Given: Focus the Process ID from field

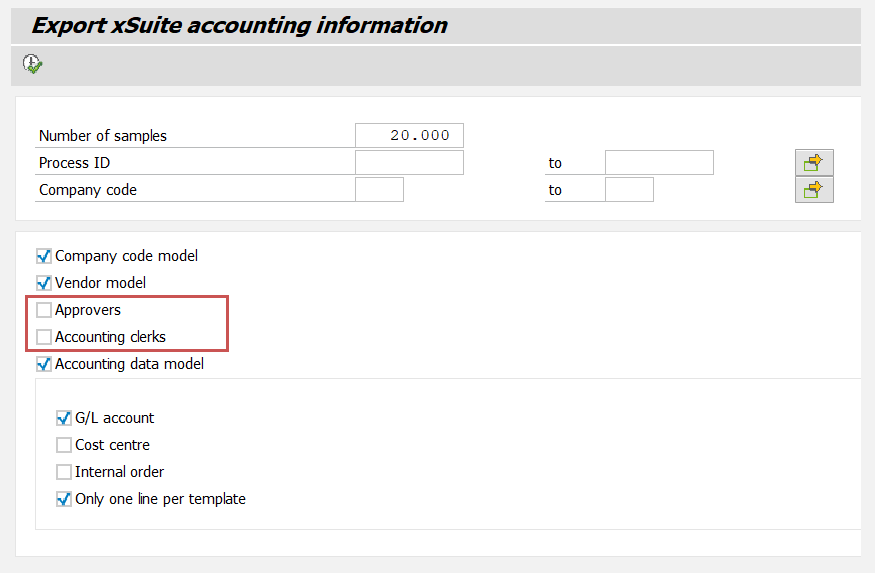Looking at the screenshot, I should point(409,162).
